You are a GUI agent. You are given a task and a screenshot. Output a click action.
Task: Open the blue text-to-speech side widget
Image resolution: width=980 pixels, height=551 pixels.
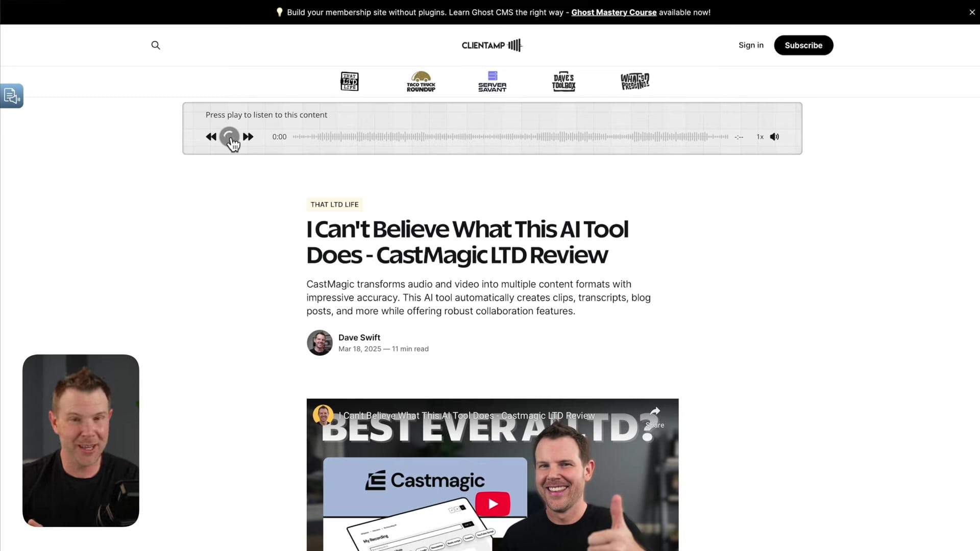12,95
